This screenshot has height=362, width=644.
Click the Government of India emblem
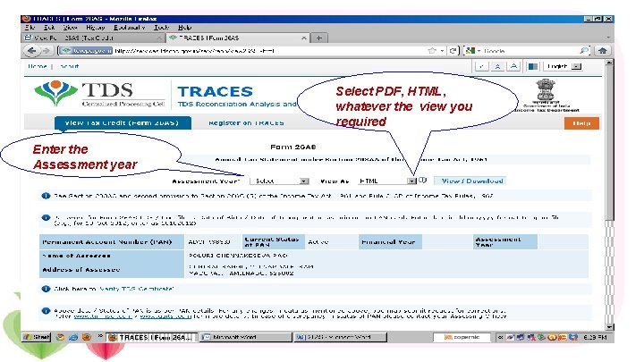coord(546,90)
